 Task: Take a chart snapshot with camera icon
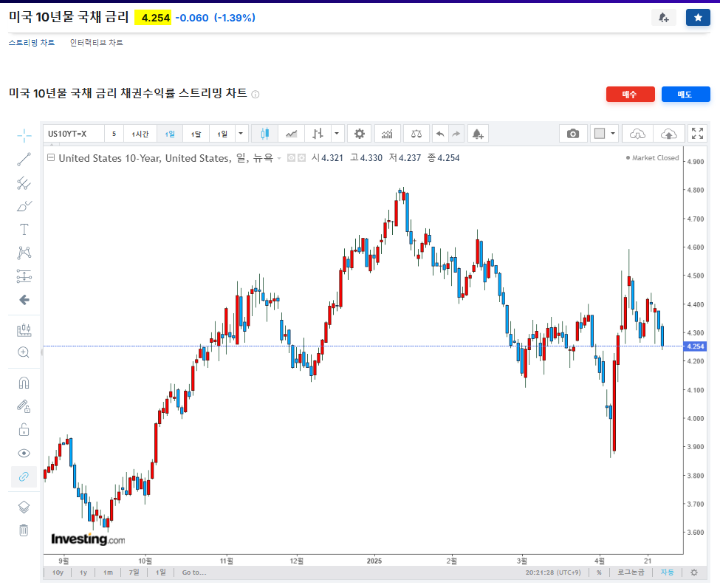pyautogui.click(x=572, y=134)
